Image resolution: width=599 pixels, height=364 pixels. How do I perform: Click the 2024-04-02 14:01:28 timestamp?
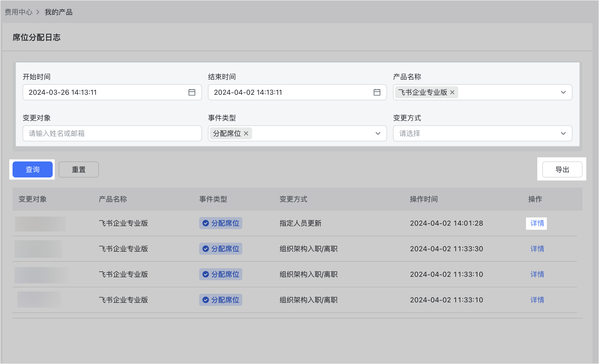pos(446,223)
